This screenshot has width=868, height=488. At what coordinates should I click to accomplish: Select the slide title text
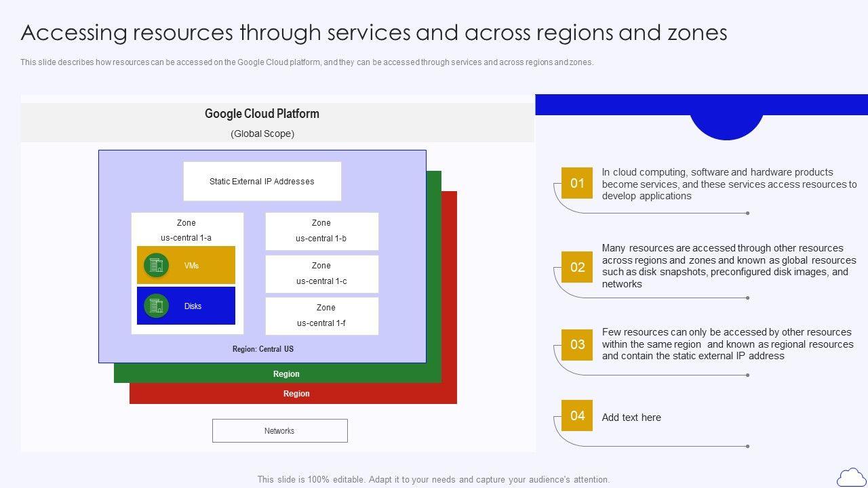click(x=374, y=33)
